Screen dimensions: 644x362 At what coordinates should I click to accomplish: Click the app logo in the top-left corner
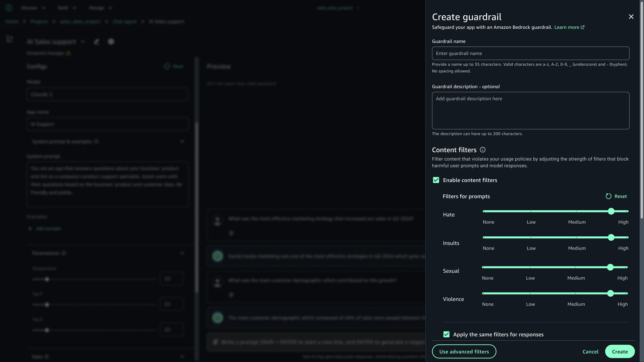pyautogui.click(x=8, y=8)
